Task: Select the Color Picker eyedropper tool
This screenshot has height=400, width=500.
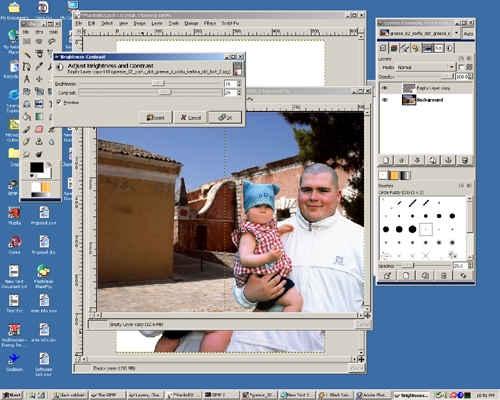Action: tap(39, 67)
